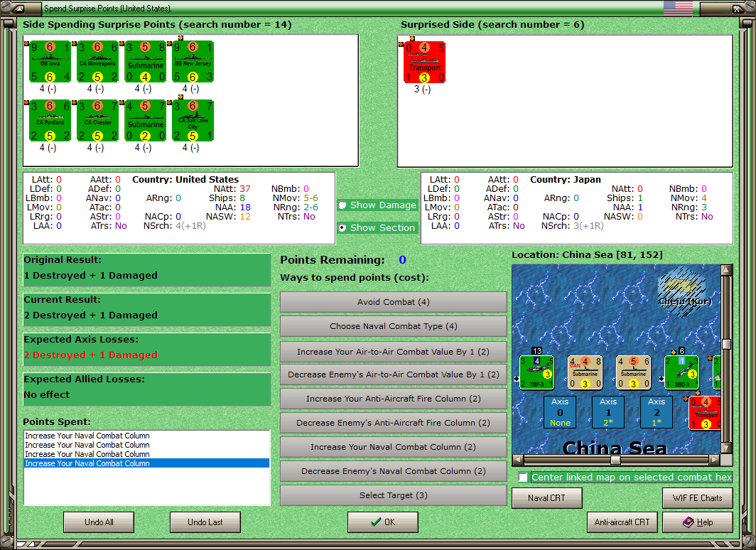Screen dimensions: 756x550
Task: Open the Naval CRT chart
Action: tap(547, 498)
